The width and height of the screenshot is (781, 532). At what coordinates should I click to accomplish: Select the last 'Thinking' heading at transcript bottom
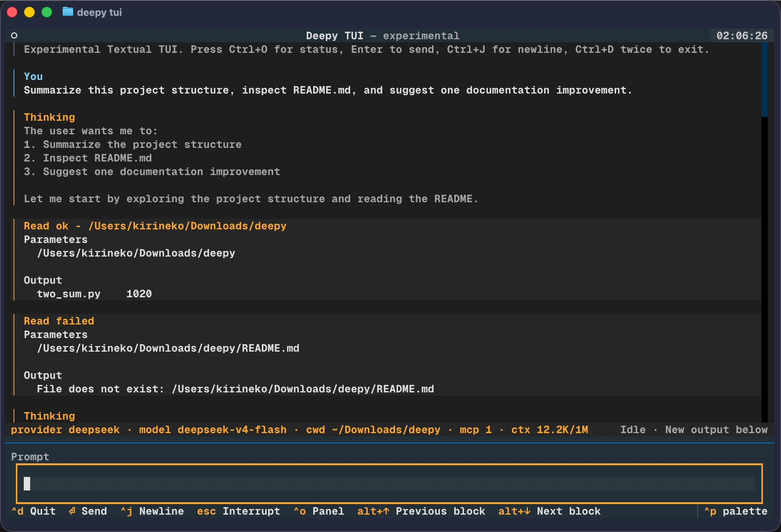pyautogui.click(x=49, y=416)
